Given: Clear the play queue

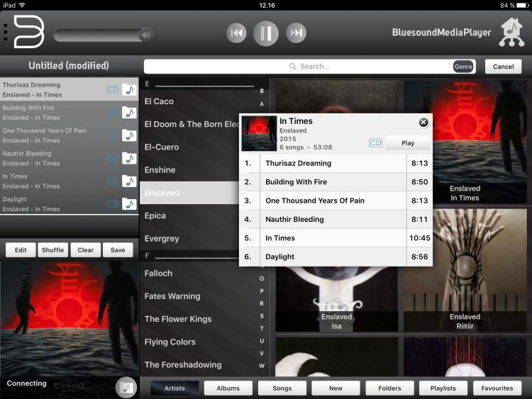Looking at the screenshot, I should pyautogui.click(x=86, y=250).
